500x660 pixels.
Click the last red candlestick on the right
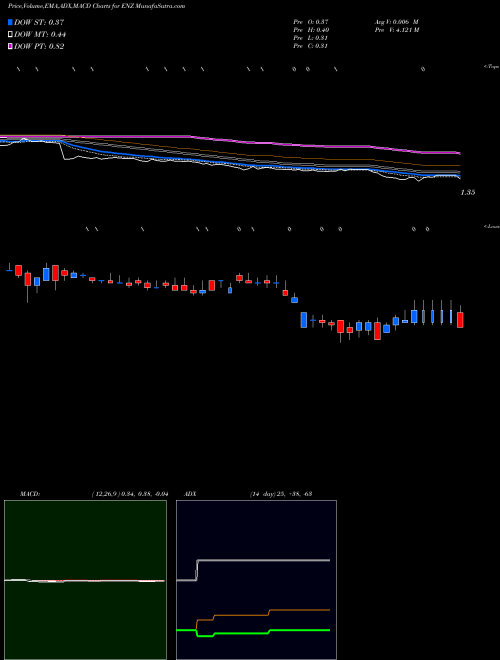click(460, 320)
